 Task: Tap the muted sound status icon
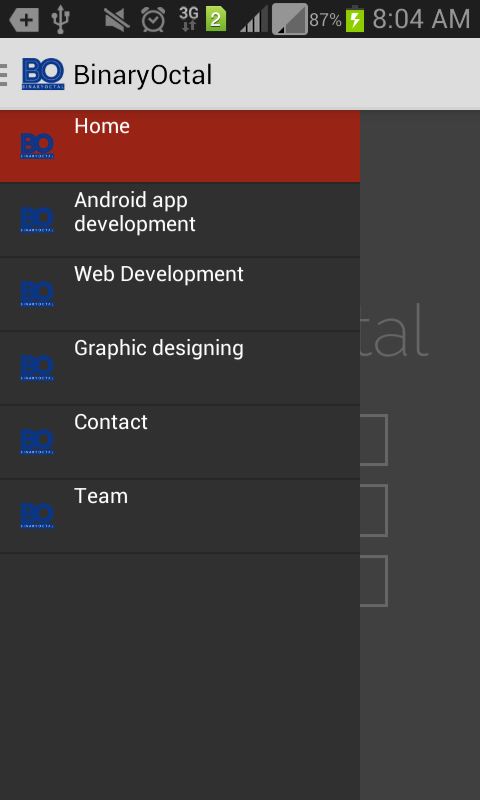[117, 20]
